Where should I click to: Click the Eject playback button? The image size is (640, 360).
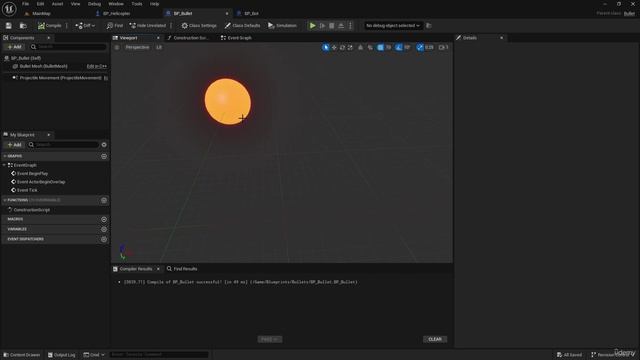[x=341, y=26]
